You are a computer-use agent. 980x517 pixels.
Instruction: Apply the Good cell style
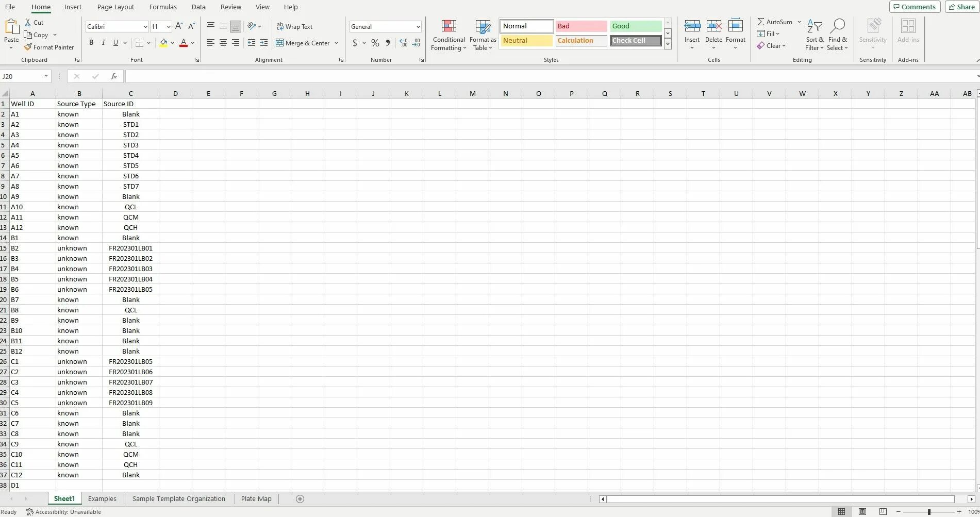(x=636, y=26)
